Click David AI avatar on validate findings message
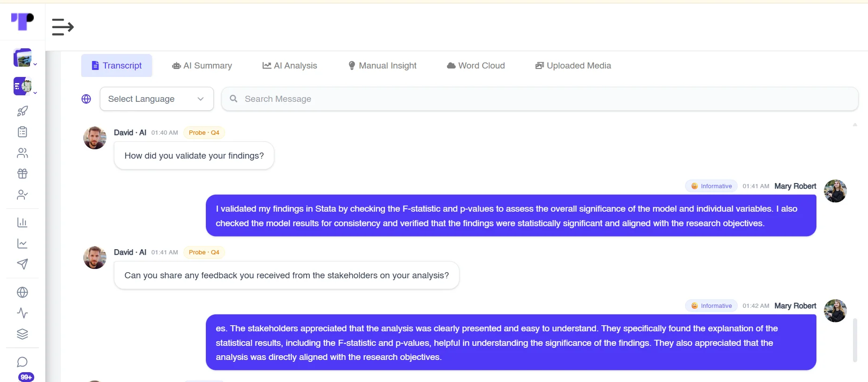The width and height of the screenshot is (868, 382). point(95,138)
